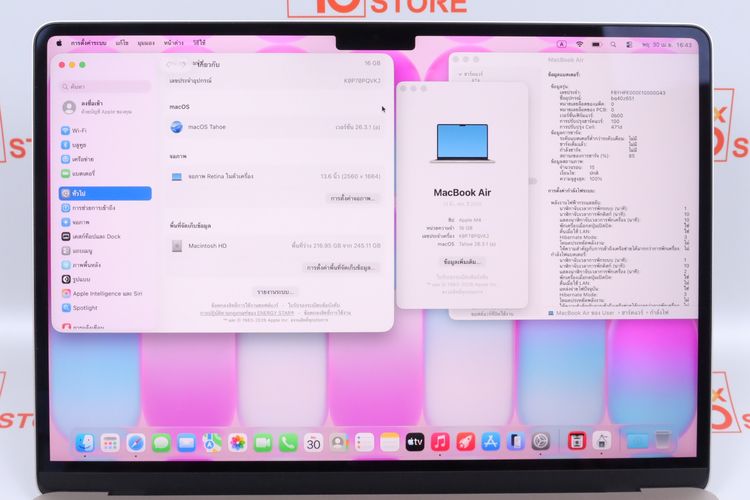Click the More Info button in About This Mac
The width and height of the screenshot is (750, 500).
point(462,262)
